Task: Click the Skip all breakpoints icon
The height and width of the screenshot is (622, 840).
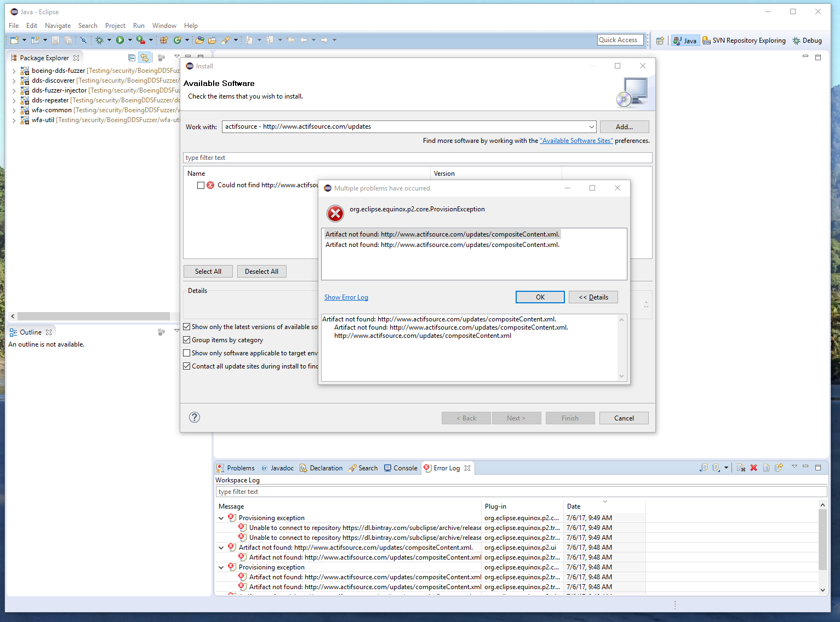Action: coord(83,40)
